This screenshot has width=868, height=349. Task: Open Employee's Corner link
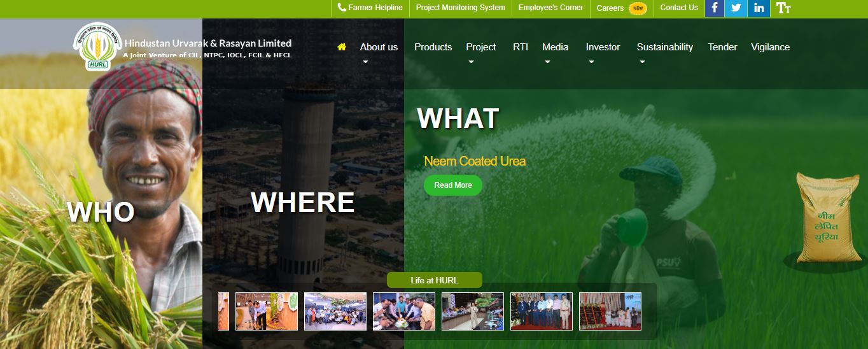coord(550,8)
